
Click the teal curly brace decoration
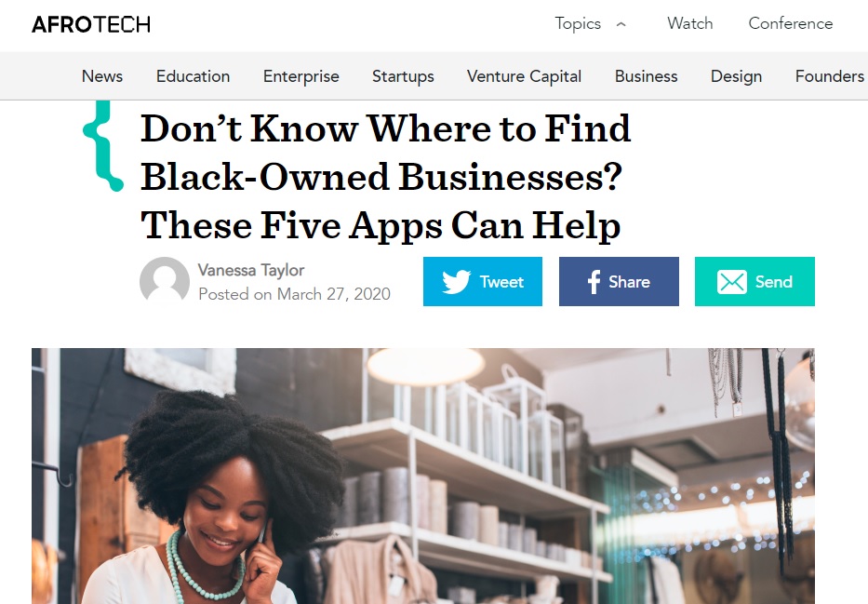[x=103, y=146]
